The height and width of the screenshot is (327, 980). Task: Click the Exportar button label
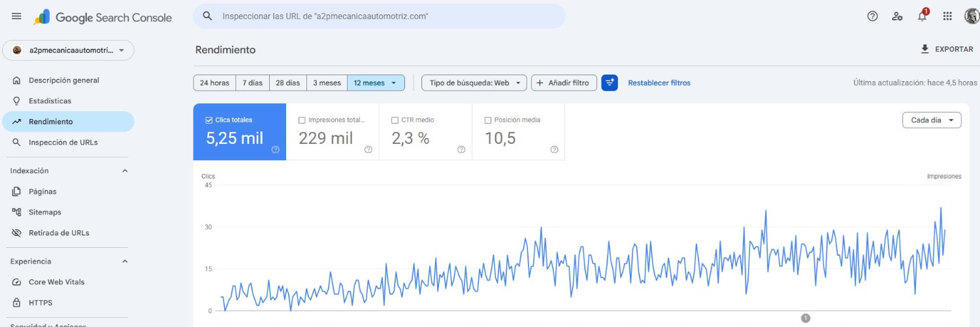coord(954,49)
